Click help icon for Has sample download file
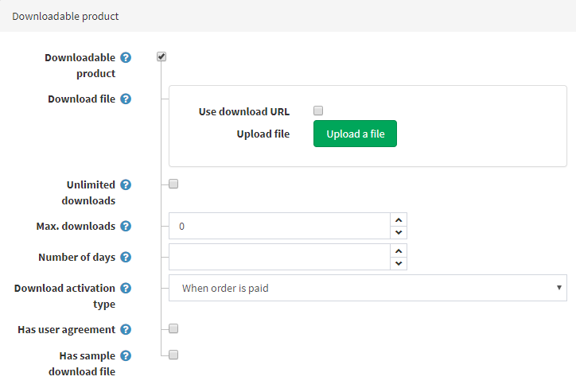 (126, 356)
